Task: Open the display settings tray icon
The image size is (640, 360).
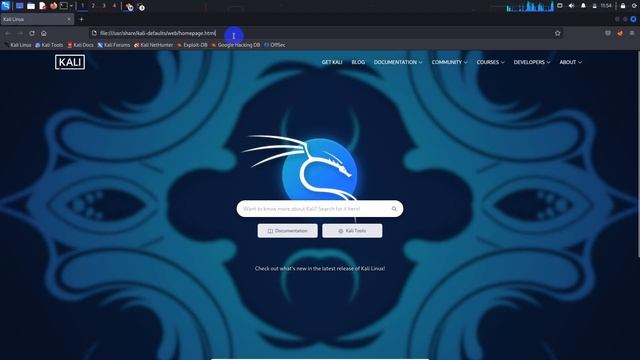Action: 560,6
